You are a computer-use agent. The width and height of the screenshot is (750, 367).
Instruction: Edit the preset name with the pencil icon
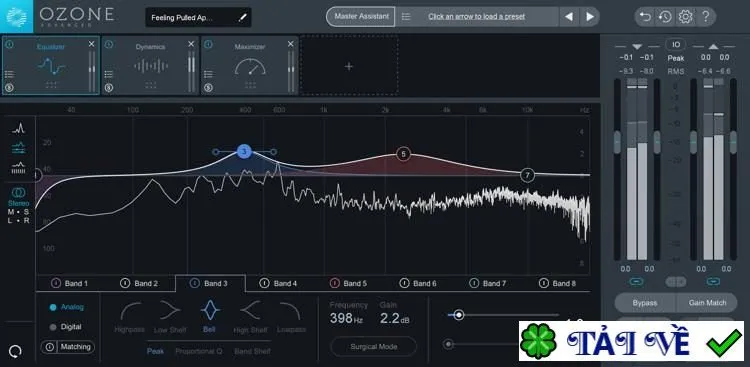[x=243, y=18]
